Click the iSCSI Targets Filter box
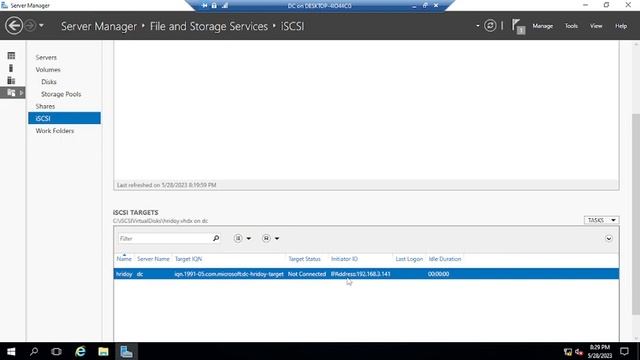Screen dimensions: 640x360 [165, 238]
